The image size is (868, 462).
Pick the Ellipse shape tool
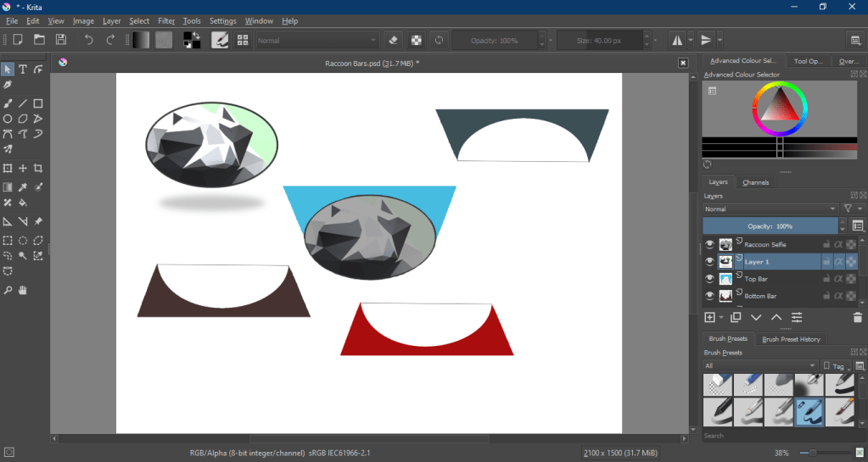(8, 119)
